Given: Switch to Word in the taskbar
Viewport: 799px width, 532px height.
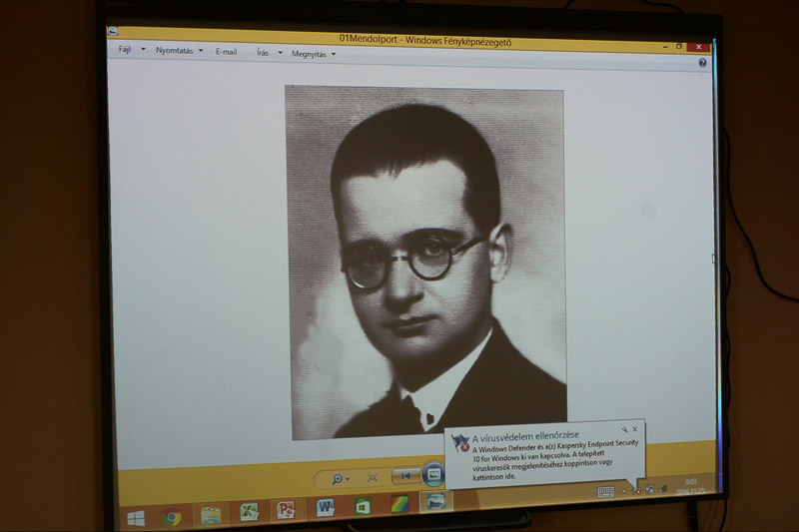Looking at the screenshot, I should click(325, 508).
